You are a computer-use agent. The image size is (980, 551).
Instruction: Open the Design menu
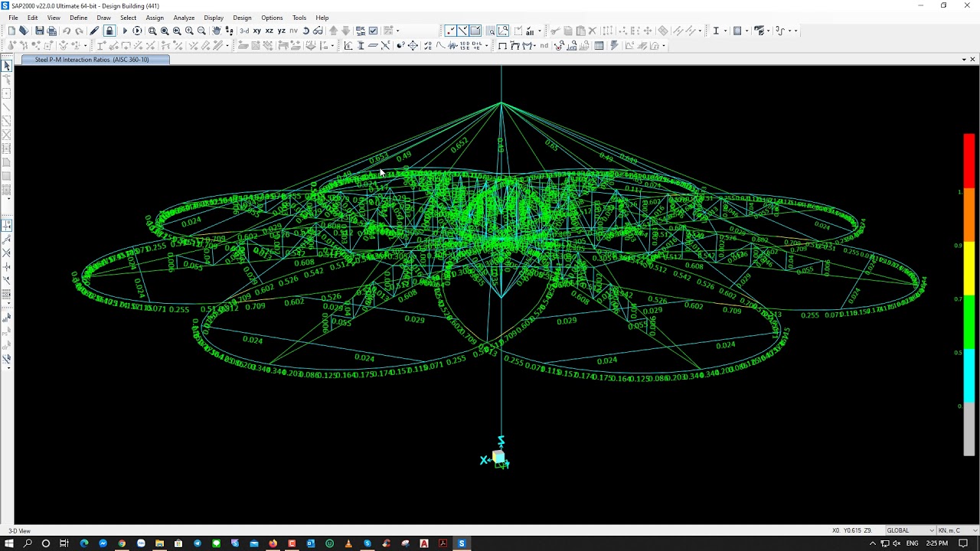(x=242, y=18)
